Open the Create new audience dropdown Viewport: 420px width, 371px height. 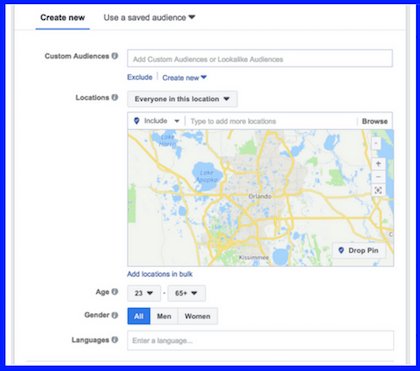coord(184,78)
